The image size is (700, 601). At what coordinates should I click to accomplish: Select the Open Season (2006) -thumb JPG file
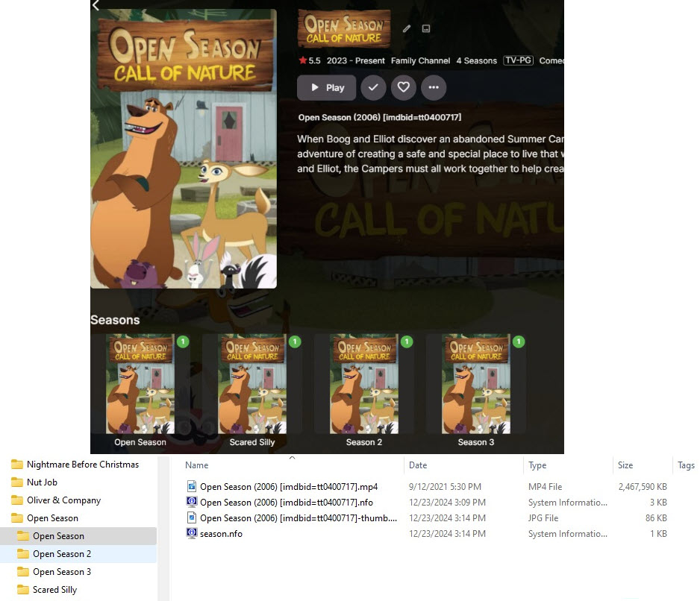tap(299, 518)
